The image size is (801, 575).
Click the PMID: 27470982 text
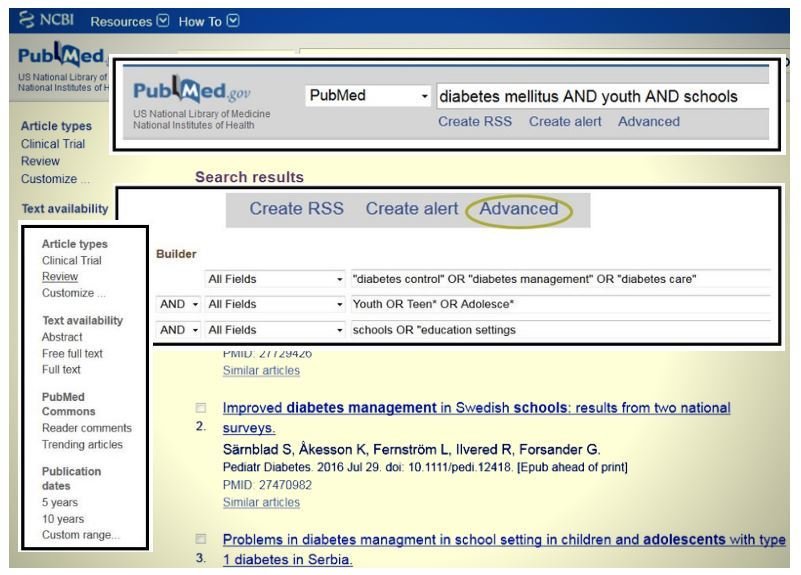267,485
